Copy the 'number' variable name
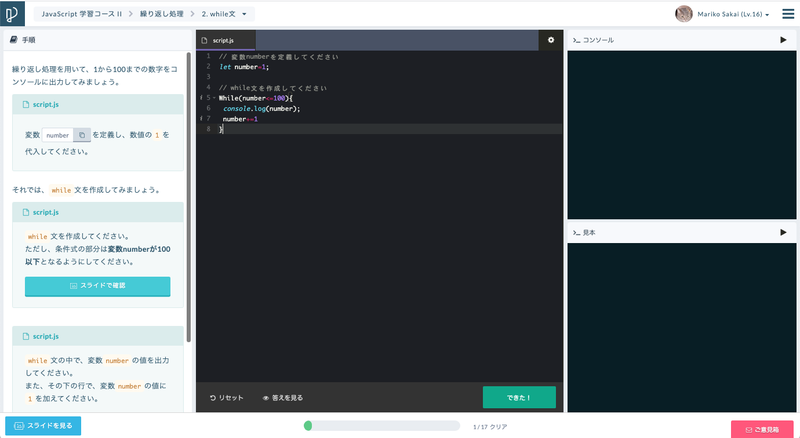This screenshot has width=800, height=438. coord(82,135)
